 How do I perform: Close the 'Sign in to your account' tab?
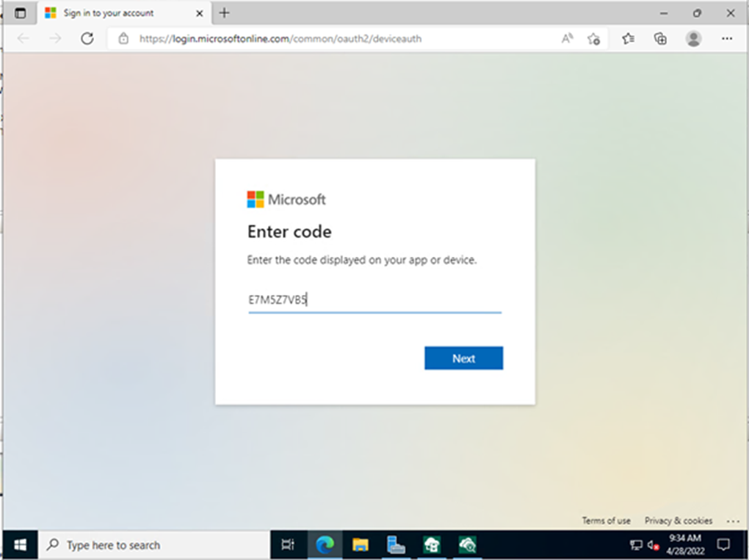click(x=200, y=13)
